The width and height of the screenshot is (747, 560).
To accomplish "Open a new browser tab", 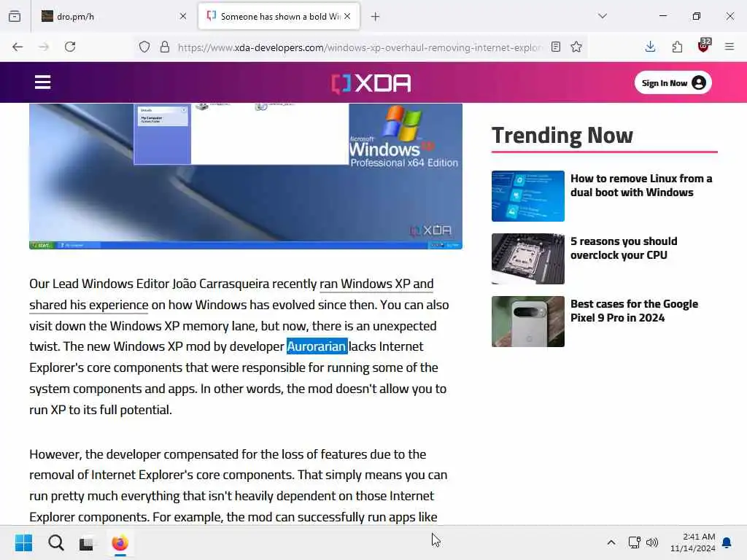I will [x=376, y=17].
